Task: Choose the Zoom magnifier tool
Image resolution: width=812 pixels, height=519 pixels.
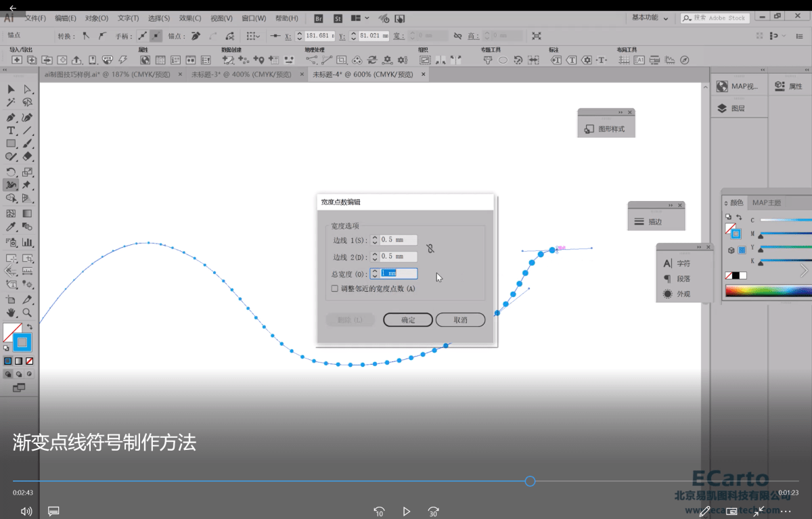Action: coord(28,313)
